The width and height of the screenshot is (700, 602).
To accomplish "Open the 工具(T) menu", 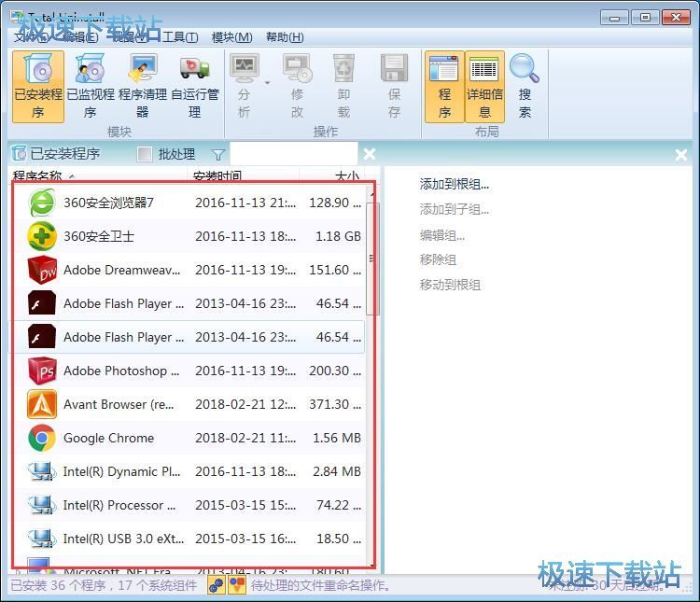I will point(180,37).
